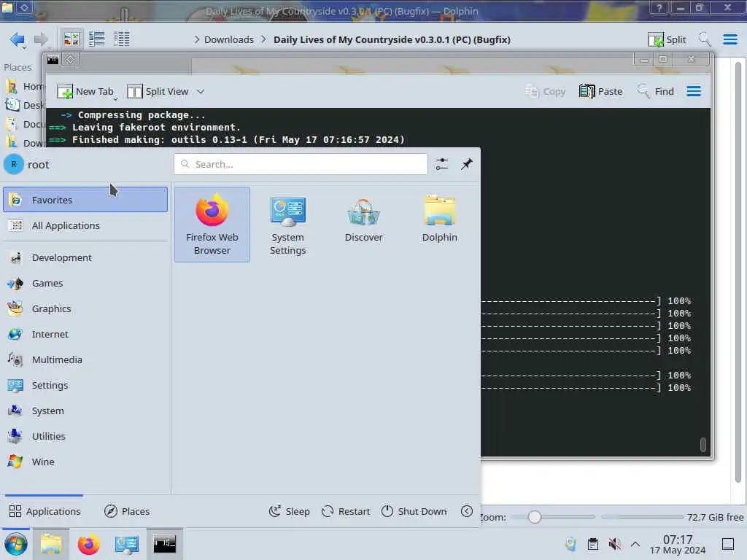747x560 pixels.
Task: Open the Multimedia category
Action: 85,359
